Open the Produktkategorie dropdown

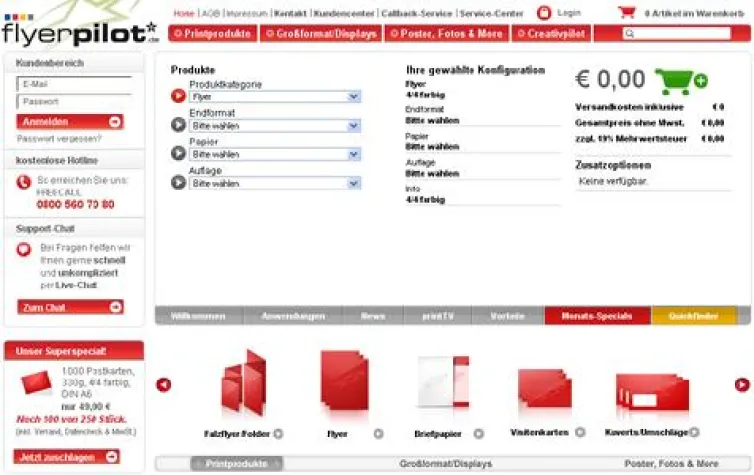click(x=275, y=97)
